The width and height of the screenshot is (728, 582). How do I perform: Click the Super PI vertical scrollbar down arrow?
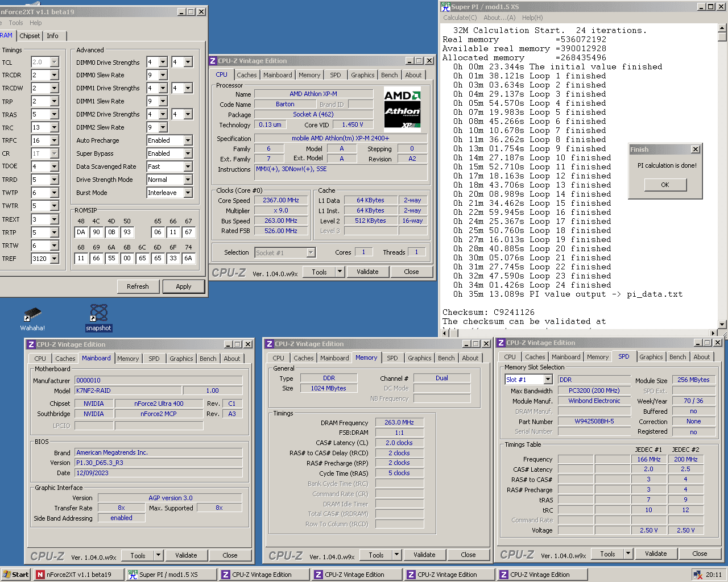tap(722, 325)
